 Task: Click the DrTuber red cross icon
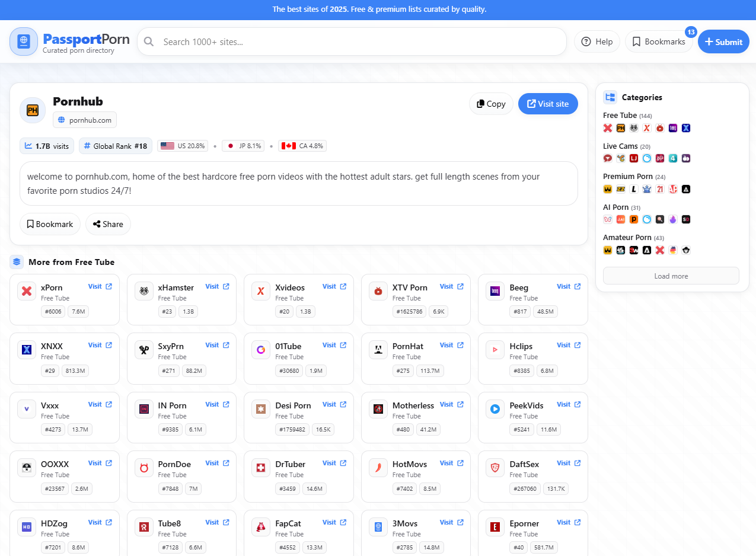point(261,468)
